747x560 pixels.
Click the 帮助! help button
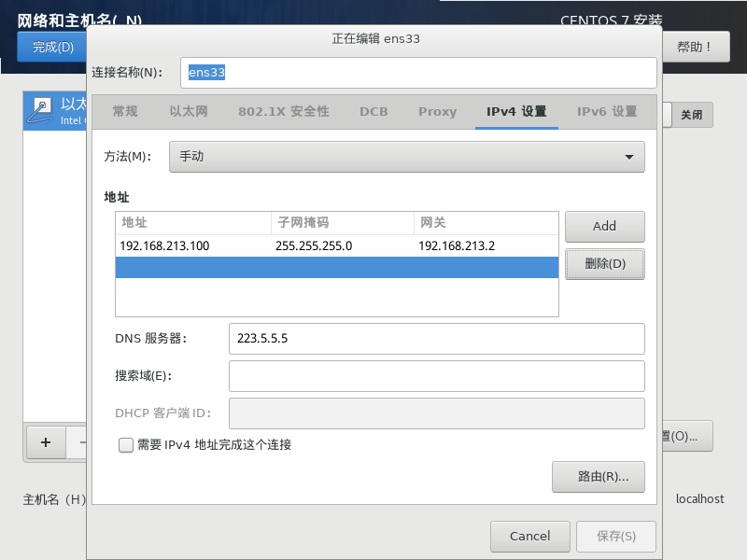pyautogui.click(x=695, y=47)
